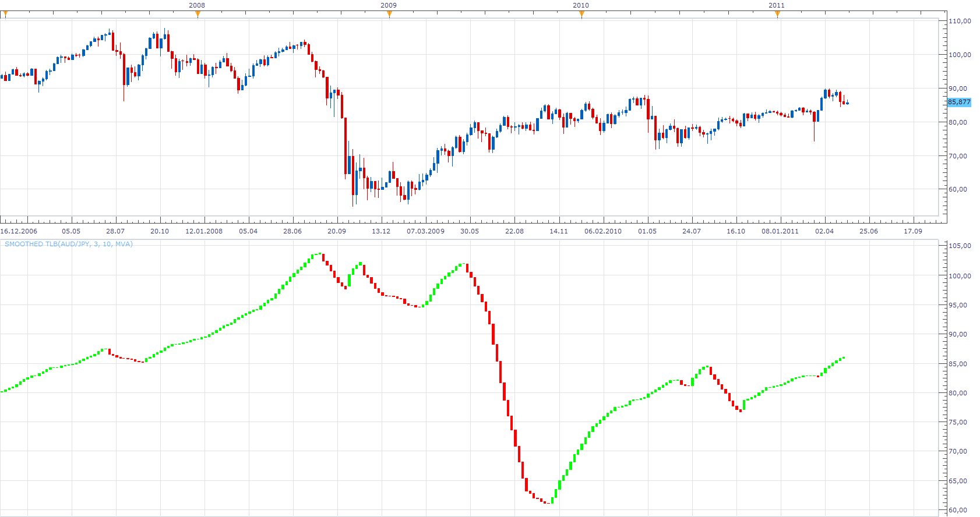
Task: Click the orange 2009 year marker
Action: click(389, 14)
